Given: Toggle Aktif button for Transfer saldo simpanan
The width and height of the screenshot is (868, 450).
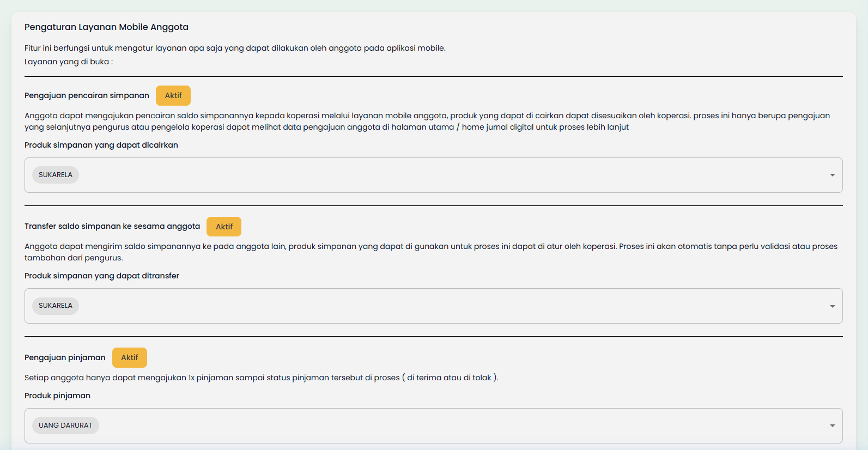Looking at the screenshot, I should pyautogui.click(x=223, y=227).
